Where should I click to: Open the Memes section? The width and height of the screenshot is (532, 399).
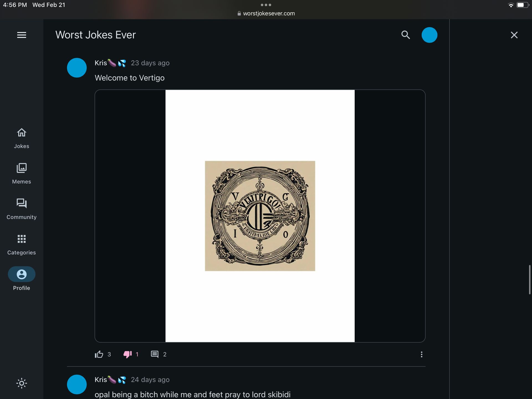(x=22, y=174)
